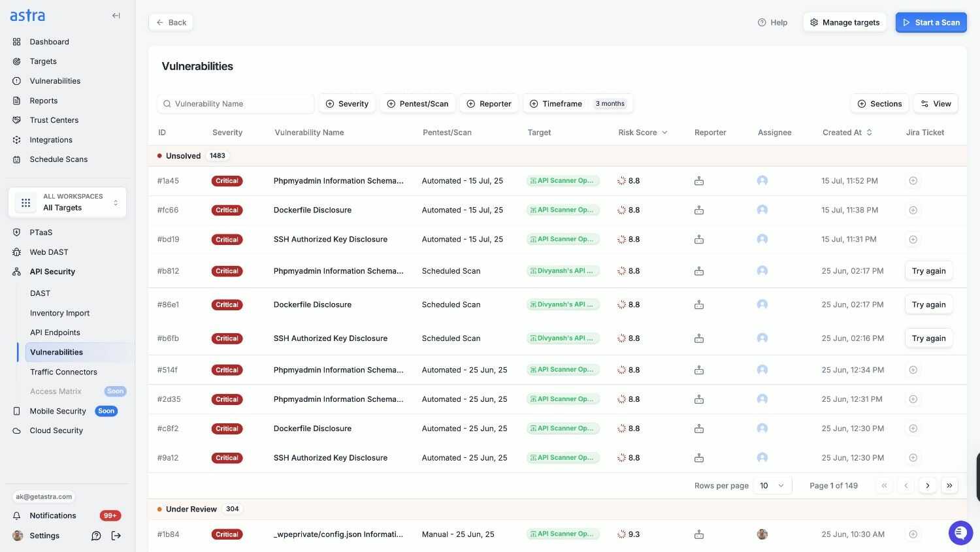Click the Start a Scan button

(x=930, y=22)
